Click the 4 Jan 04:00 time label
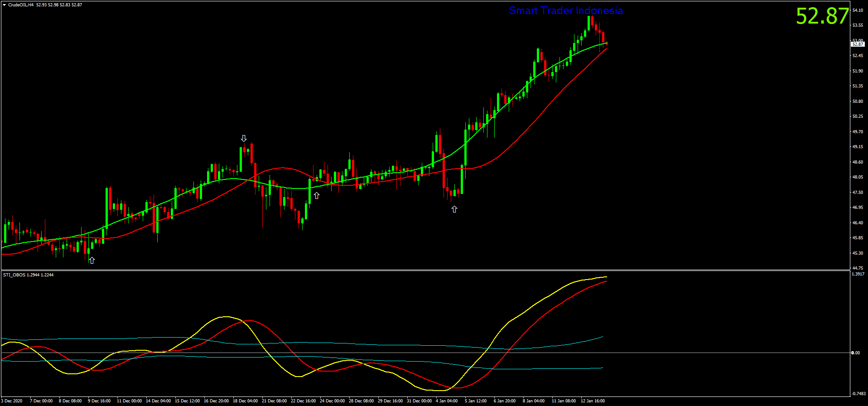Screen dimensions: 868x406 click(447, 401)
